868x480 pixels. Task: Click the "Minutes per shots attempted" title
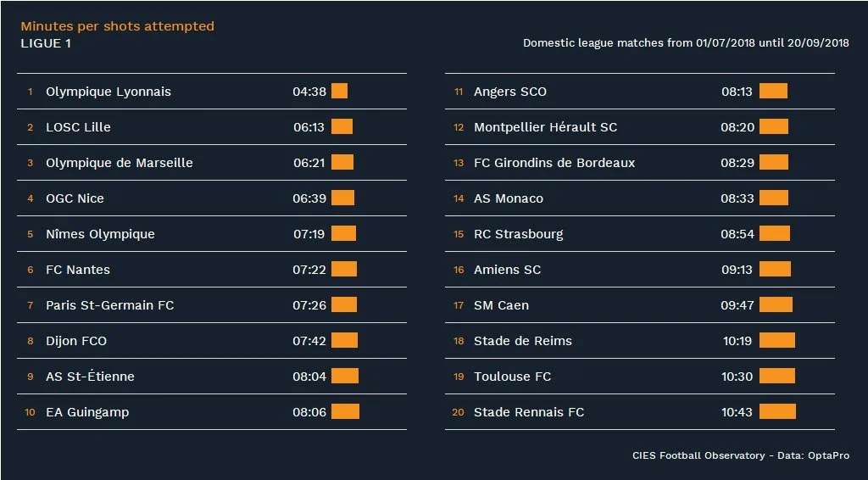click(x=117, y=26)
